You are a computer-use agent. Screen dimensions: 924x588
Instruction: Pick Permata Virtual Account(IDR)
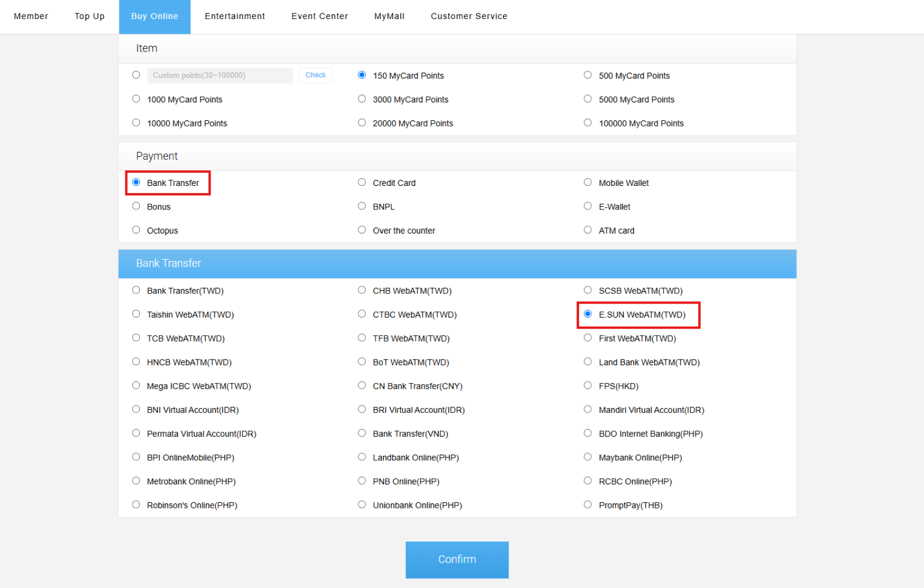(x=136, y=433)
